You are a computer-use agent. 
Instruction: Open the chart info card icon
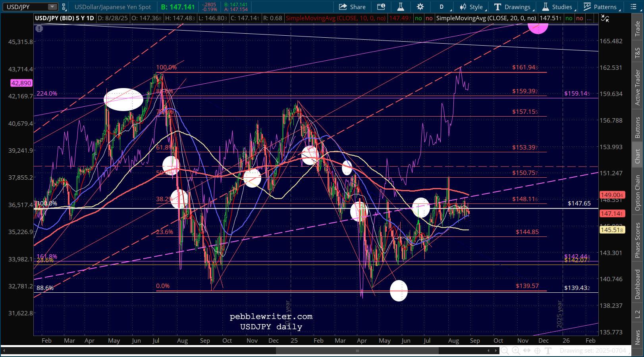pyautogui.click(x=381, y=7)
